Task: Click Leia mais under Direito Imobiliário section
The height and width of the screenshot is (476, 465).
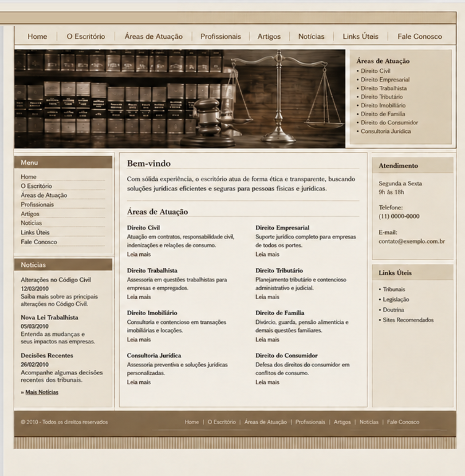Action: point(138,340)
